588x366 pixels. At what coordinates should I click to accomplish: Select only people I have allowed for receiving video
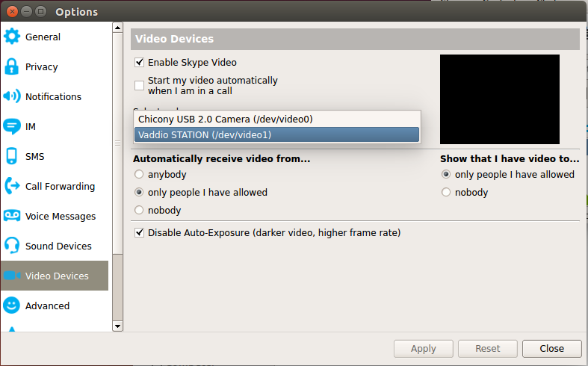coord(139,193)
